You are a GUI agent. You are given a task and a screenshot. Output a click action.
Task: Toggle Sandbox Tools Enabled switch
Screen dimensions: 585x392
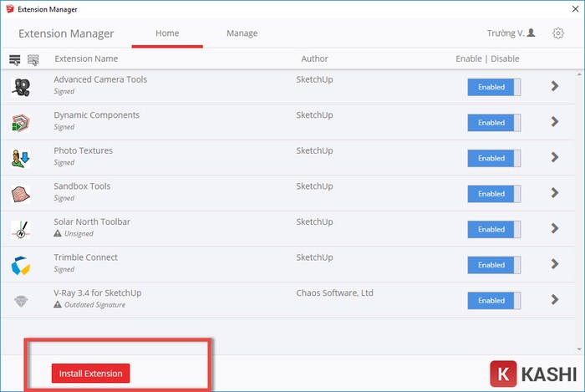(x=494, y=194)
